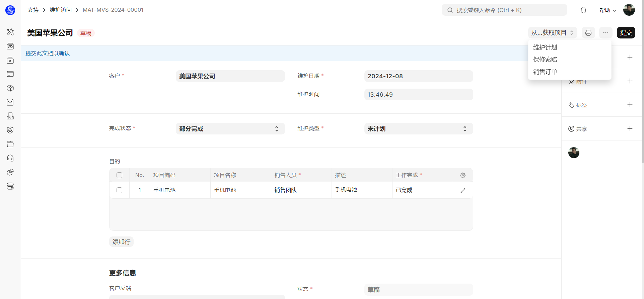Image resolution: width=644 pixels, height=299 pixels.
Task: Click the 提交此文档以确认 banner text
Action: pyautogui.click(x=48, y=54)
